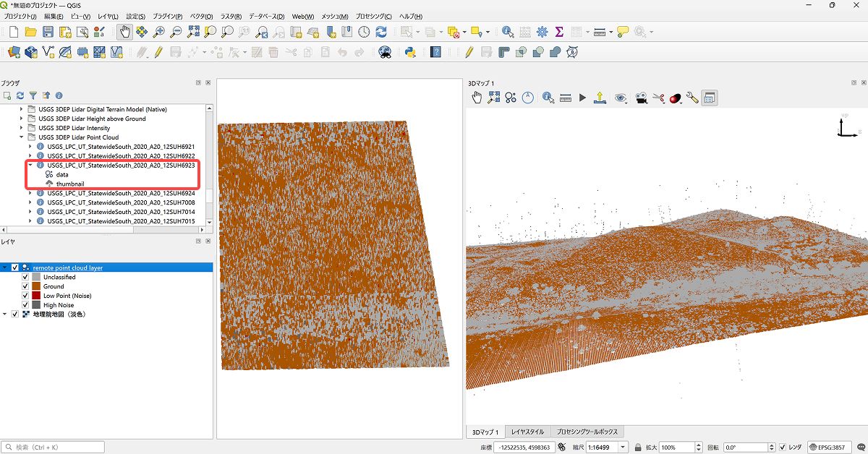This screenshot has width=868, height=454.
Task: Open the Processing toolbox gear icon
Action: tap(542, 32)
